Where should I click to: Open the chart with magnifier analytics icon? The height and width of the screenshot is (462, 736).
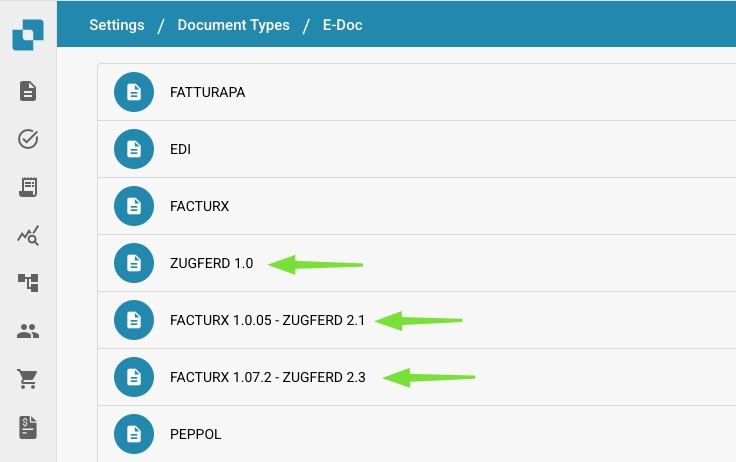click(28, 235)
